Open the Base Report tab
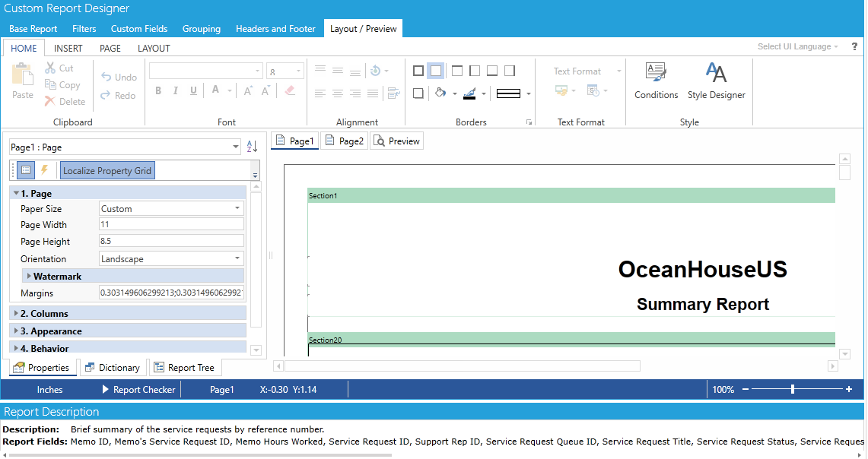Viewport: 868px width, 459px height. coord(33,29)
